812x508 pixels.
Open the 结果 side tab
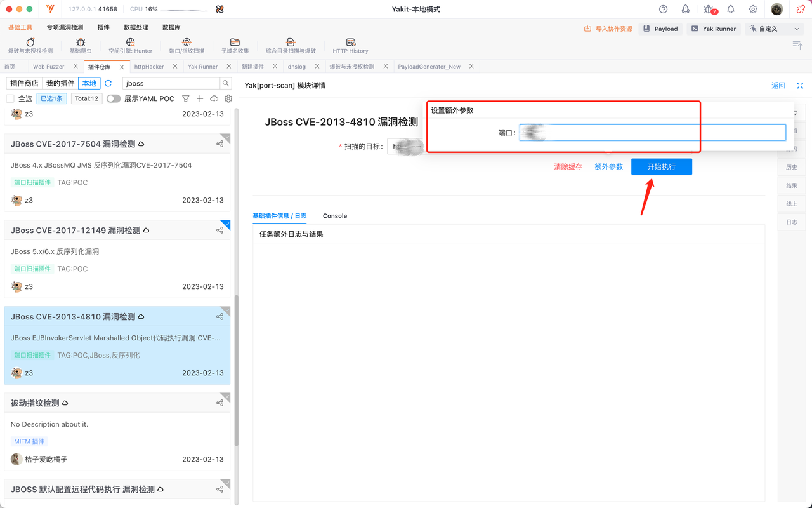pos(792,185)
